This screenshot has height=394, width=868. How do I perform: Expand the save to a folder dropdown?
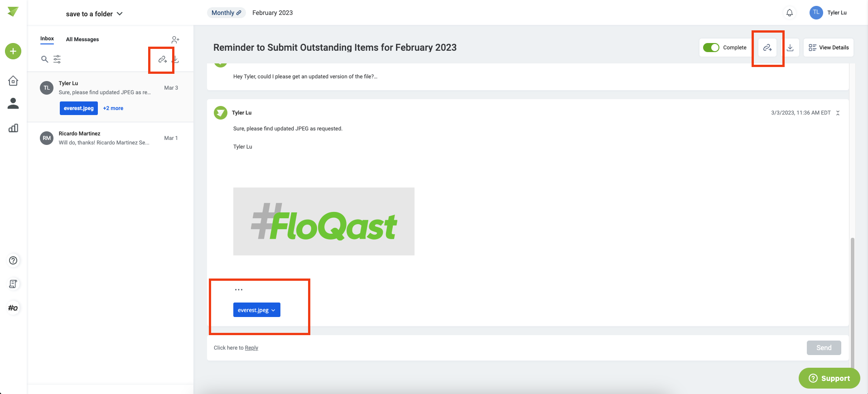point(94,14)
